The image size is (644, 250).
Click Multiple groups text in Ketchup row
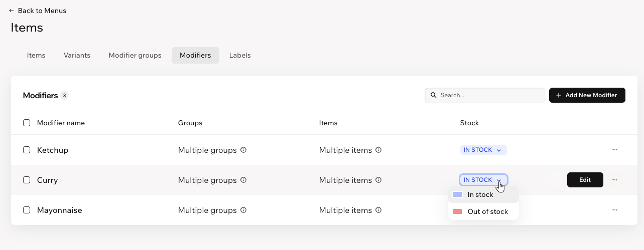point(207,150)
